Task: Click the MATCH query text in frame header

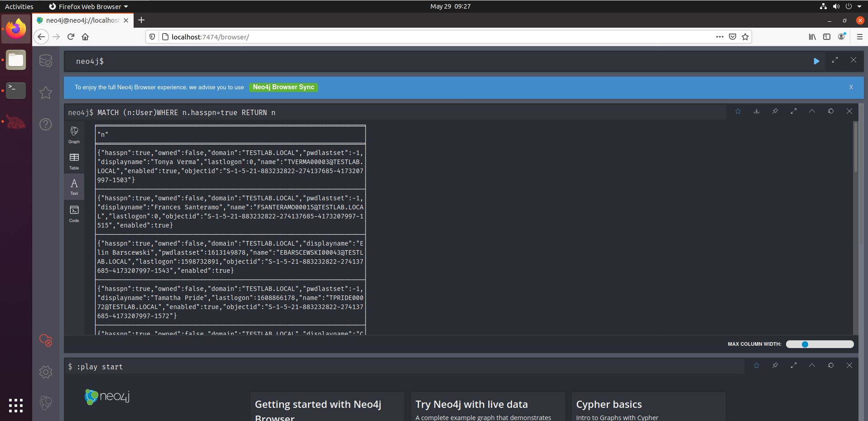Action: point(186,112)
